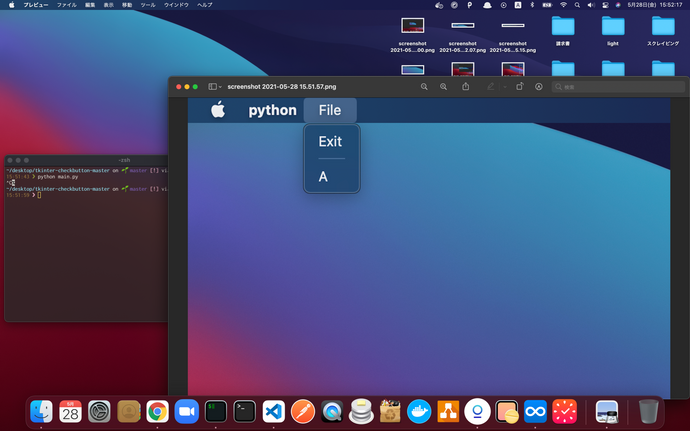Click the date and time 5月28日(金) 15:52:17
The height and width of the screenshot is (431, 690).
click(x=655, y=5)
